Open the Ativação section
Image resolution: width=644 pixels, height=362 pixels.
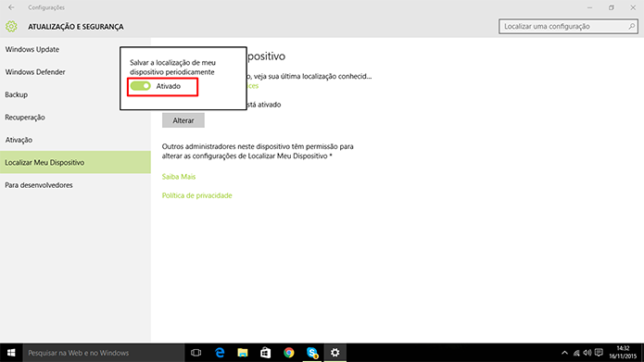coord(75,140)
